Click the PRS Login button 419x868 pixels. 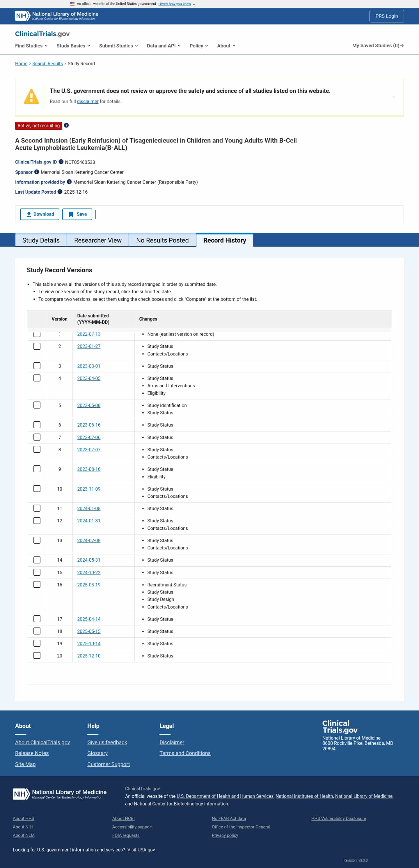pyautogui.click(x=387, y=16)
